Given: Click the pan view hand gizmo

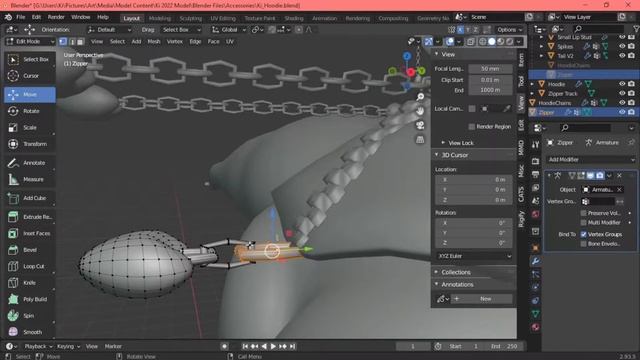Looking at the screenshot, I should [x=420, y=111].
